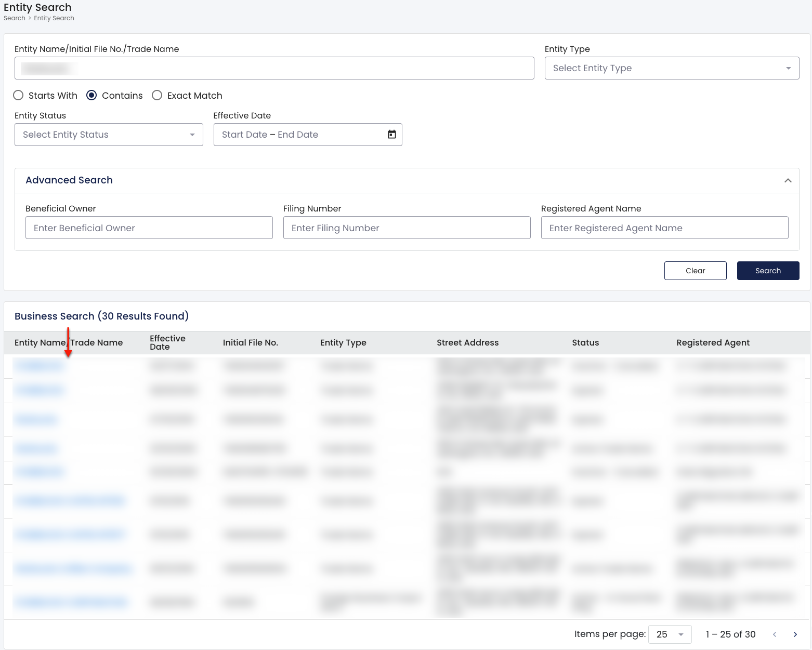Sort by Registered Agent column header
Viewport: 812px width, 650px height.
713,342
